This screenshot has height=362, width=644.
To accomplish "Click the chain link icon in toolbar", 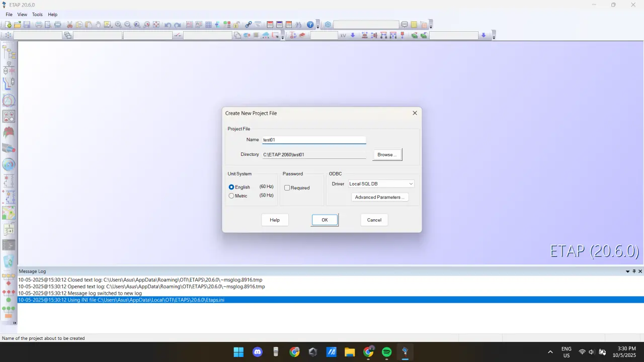I will pyautogui.click(x=248, y=25).
